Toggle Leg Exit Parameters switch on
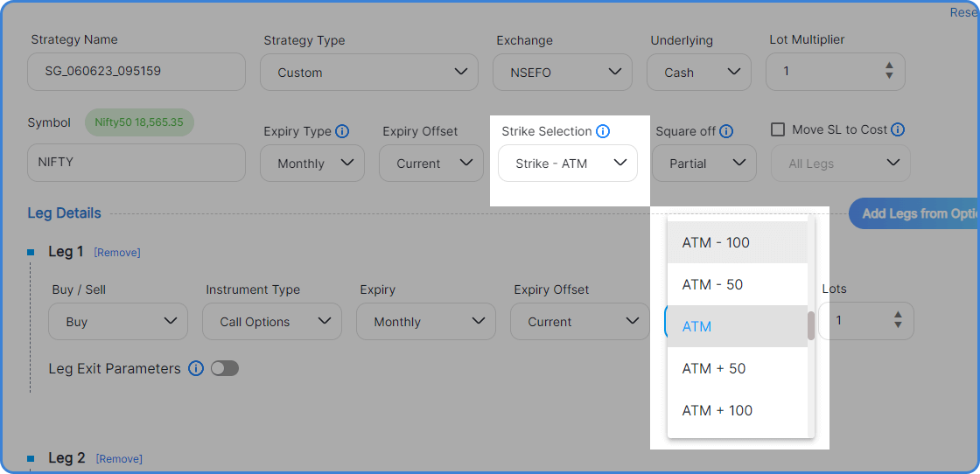Image resolution: width=980 pixels, height=474 pixels. [225, 368]
